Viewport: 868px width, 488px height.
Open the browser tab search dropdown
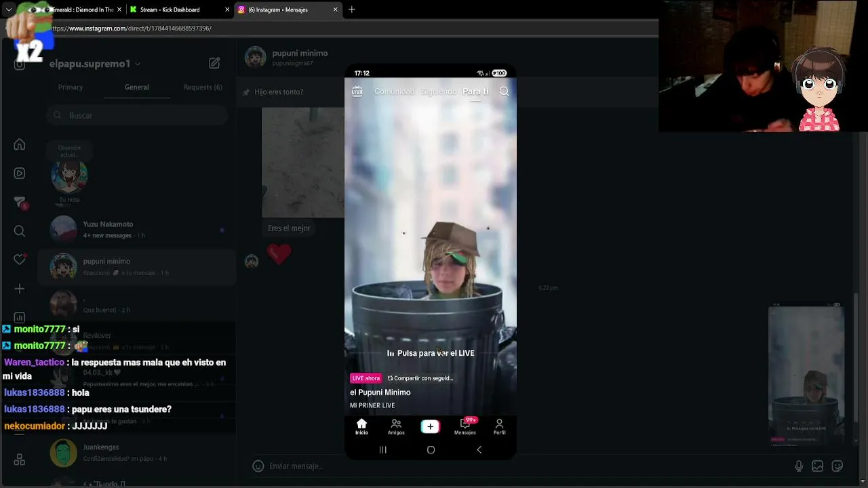point(9,9)
